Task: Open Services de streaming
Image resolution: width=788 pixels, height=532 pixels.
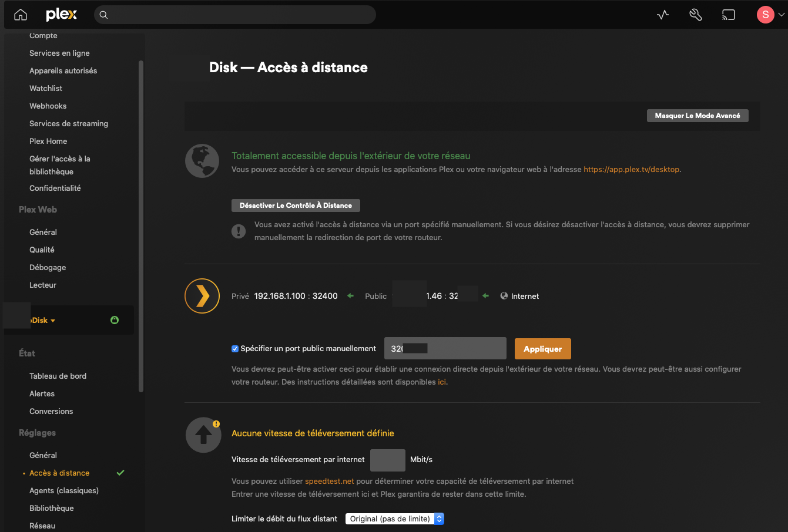Action: coord(69,123)
